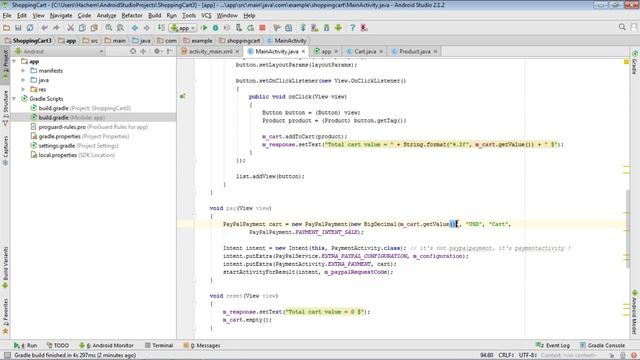
Task: Click the Cut scissors icon
Action: [x=71, y=28]
